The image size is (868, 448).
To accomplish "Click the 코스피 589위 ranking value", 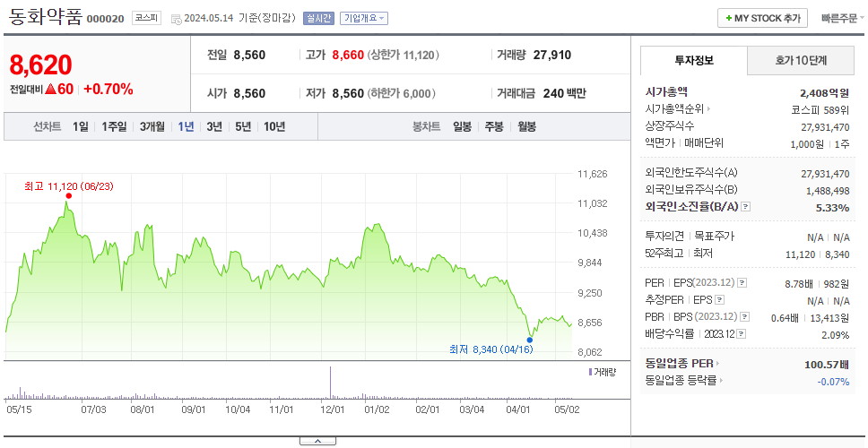I will (x=820, y=109).
